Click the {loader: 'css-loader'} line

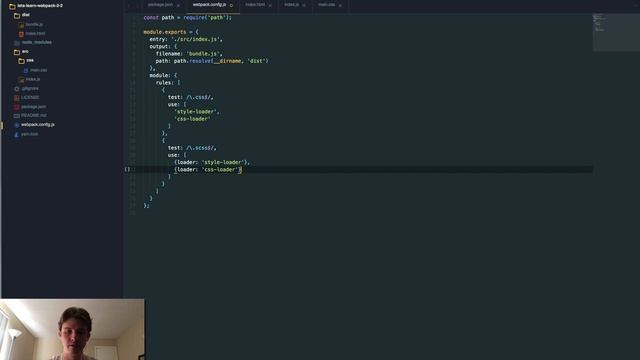(208, 169)
